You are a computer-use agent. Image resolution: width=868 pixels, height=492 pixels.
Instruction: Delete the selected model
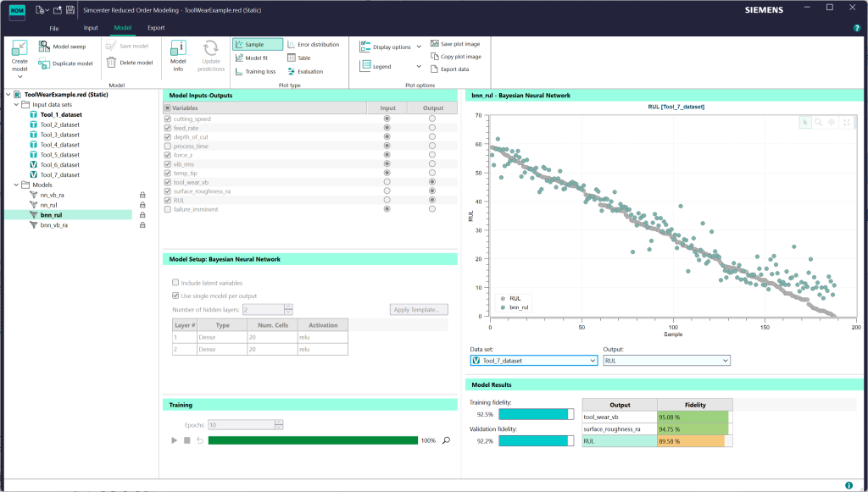point(129,63)
